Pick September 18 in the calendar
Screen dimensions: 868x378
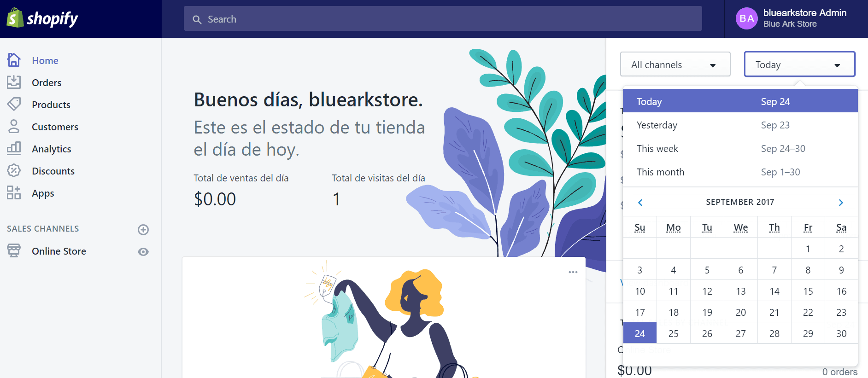click(x=674, y=312)
